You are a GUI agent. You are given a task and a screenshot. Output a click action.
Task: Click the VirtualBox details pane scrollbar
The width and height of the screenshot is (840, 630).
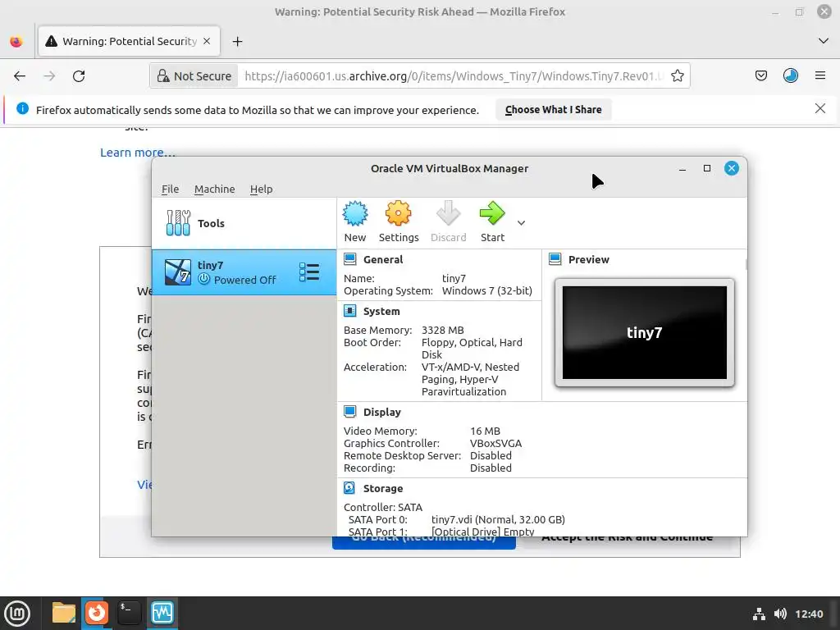point(746,265)
